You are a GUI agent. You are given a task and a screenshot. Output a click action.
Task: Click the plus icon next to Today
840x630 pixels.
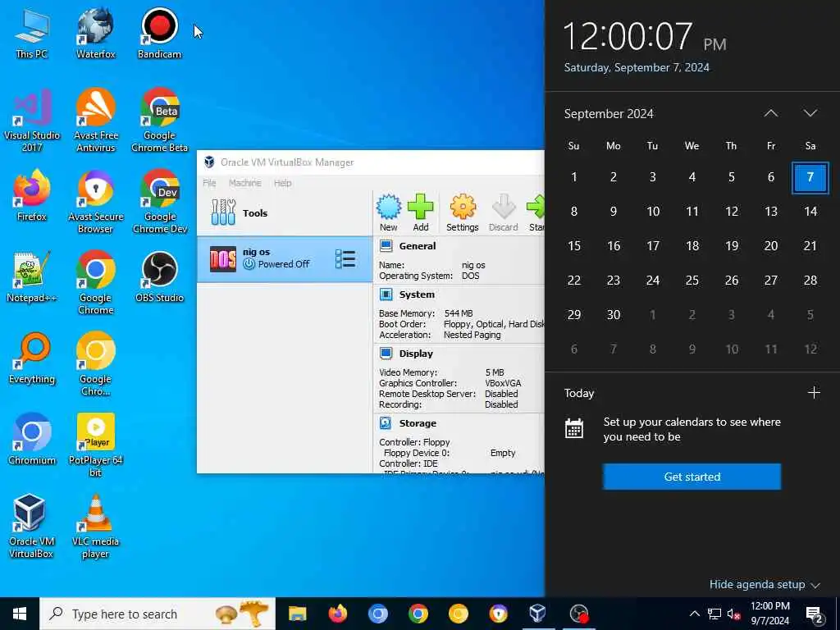point(814,393)
